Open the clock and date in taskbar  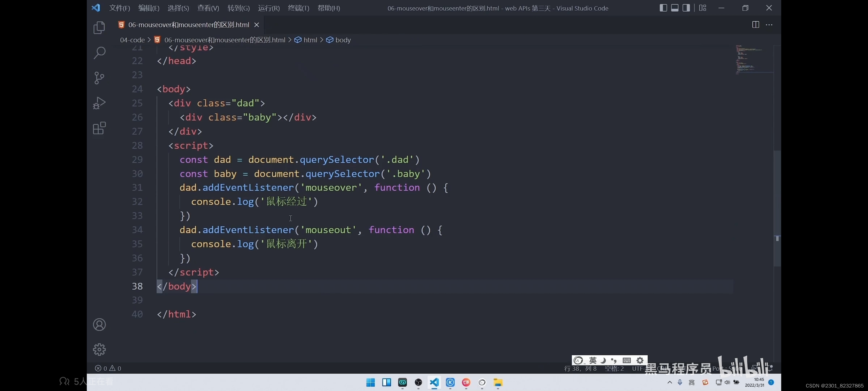754,382
